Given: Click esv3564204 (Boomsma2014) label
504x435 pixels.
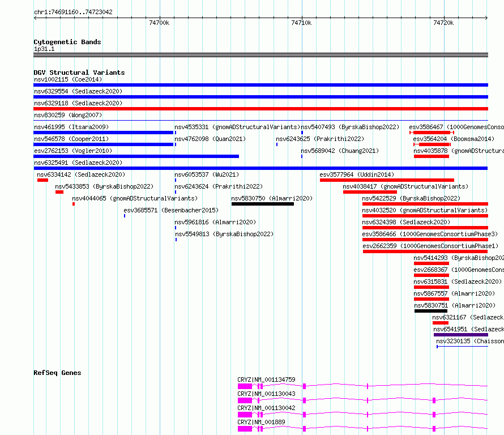Looking at the screenshot, I should click(454, 139).
